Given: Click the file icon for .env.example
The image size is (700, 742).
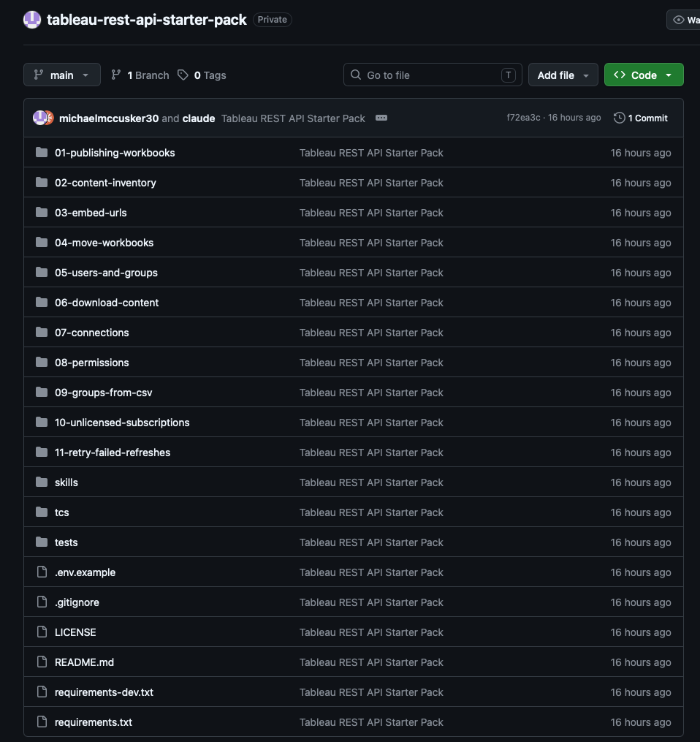Looking at the screenshot, I should coord(42,572).
